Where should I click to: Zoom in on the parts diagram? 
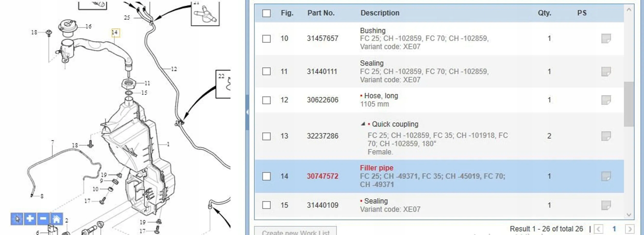[x=30, y=219]
